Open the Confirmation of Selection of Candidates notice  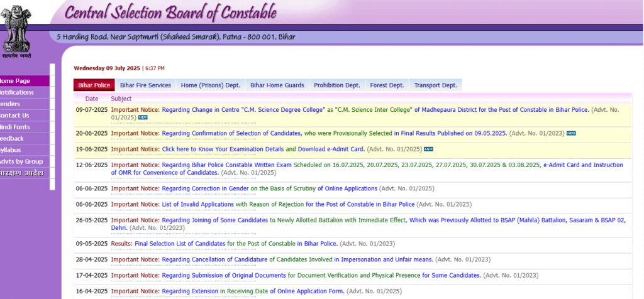point(335,133)
